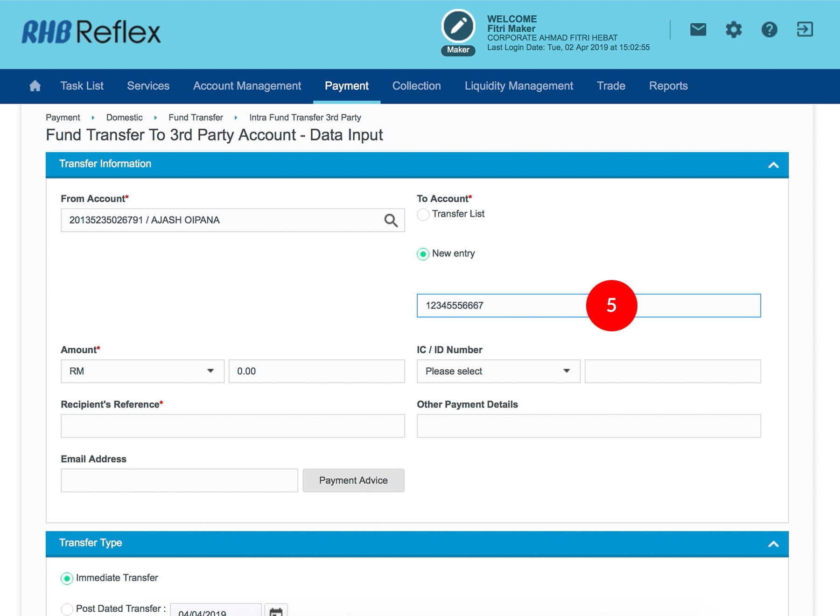Click the Payment Advice button
Screen dimensions: 840x616
353,480
